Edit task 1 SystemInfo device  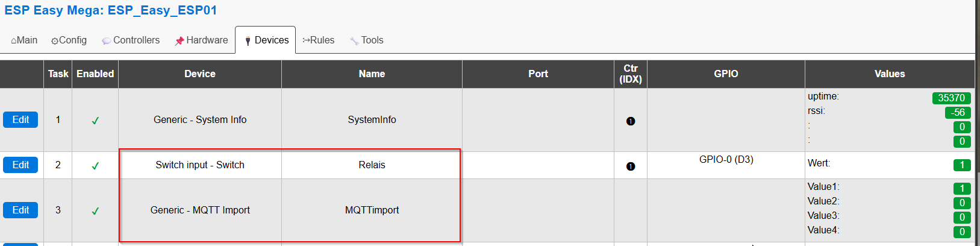coord(20,120)
